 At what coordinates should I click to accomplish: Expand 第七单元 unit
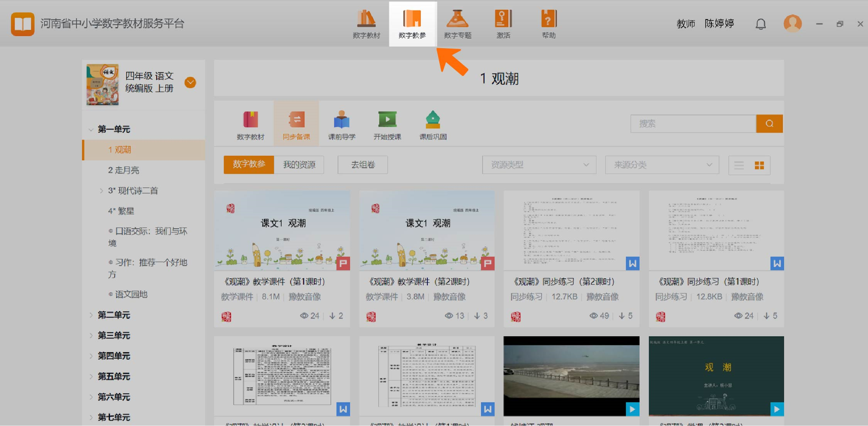(91, 417)
